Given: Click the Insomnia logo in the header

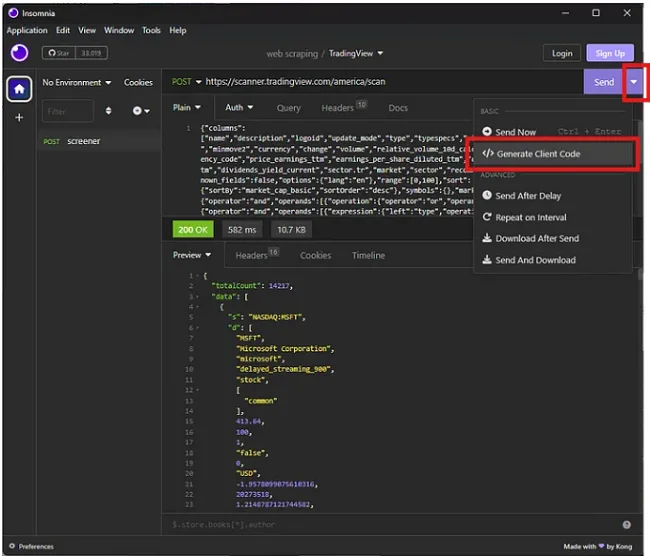Looking at the screenshot, I should point(19,53).
